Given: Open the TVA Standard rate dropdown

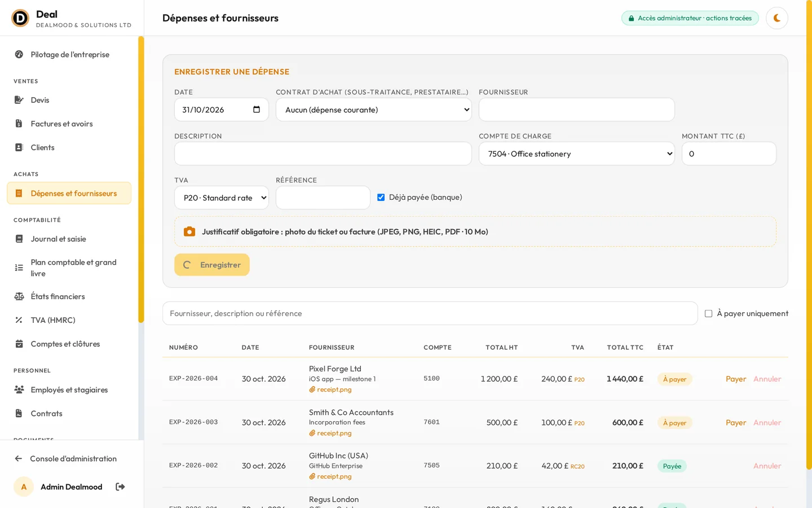Looking at the screenshot, I should (222, 198).
